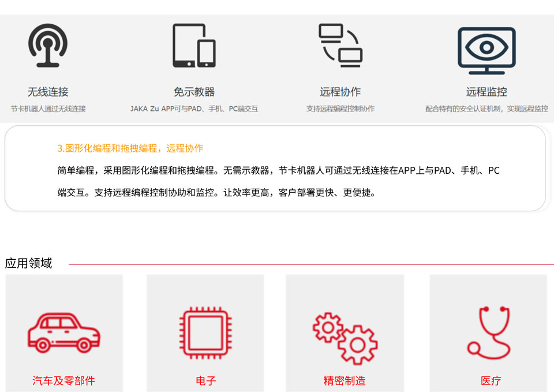Select the 远程监控 heading

[x=486, y=92]
